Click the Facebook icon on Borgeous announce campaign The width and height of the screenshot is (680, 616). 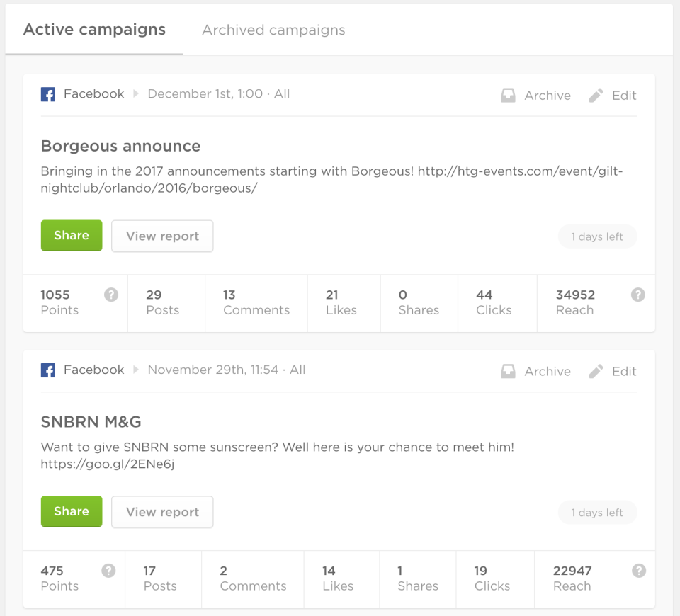click(x=48, y=94)
